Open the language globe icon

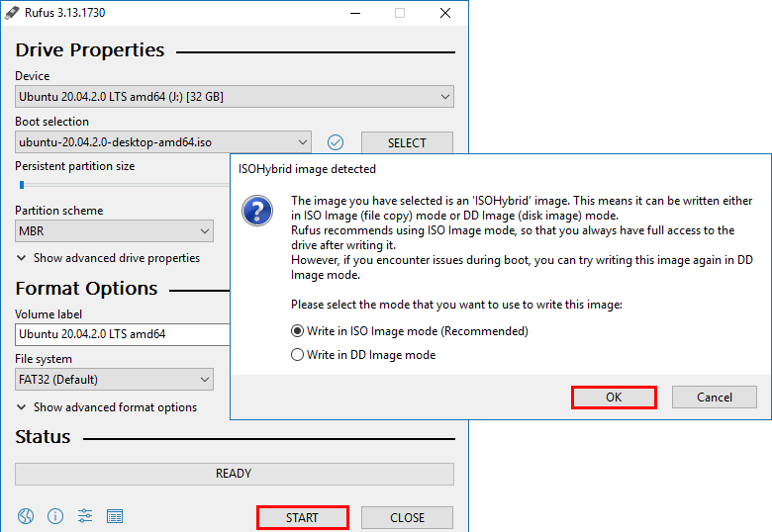tap(26, 516)
